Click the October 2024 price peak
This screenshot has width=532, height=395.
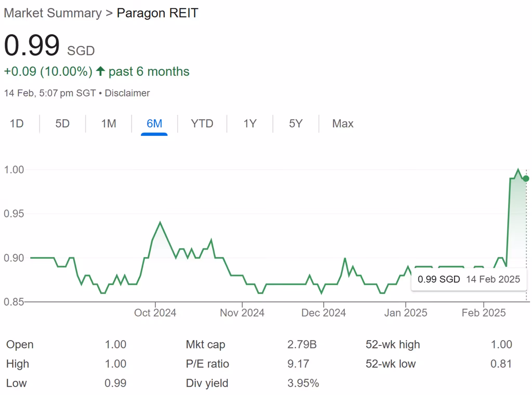point(160,223)
